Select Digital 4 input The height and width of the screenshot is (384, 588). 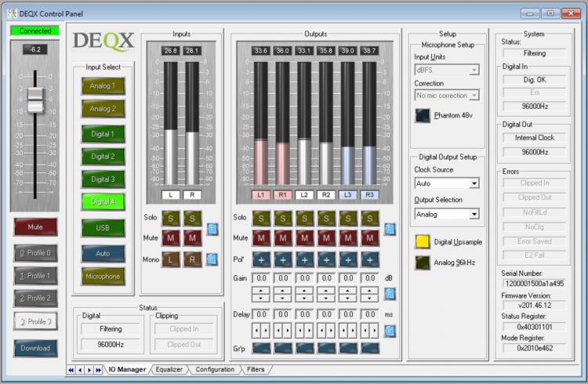pos(103,201)
